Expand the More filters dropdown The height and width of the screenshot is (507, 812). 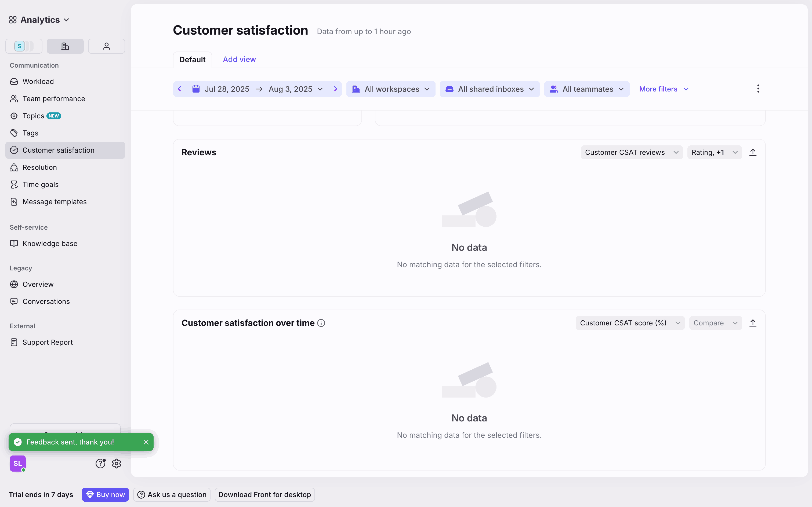point(664,89)
